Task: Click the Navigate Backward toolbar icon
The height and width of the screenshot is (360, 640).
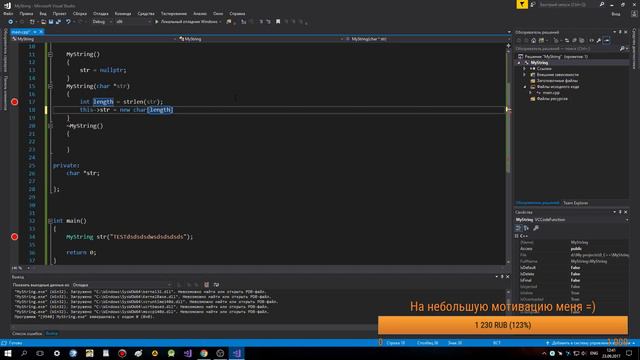Action: (x=11, y=22)
